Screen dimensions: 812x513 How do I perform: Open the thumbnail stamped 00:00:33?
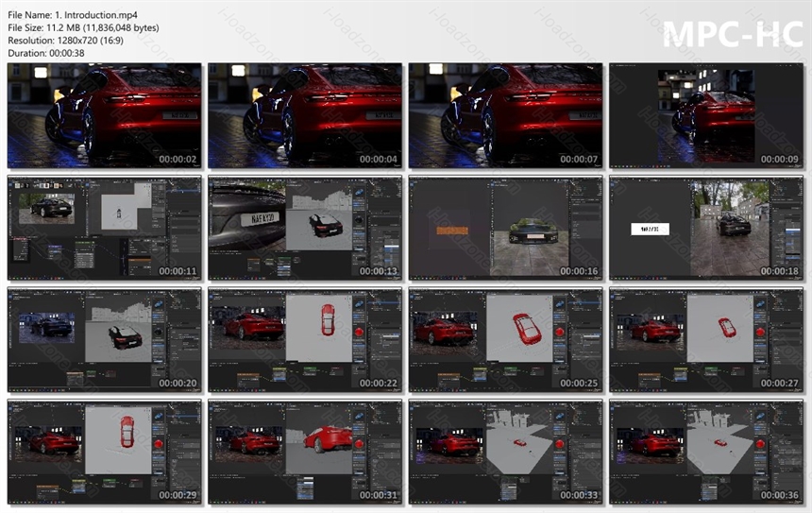click(x=505, y=452)
